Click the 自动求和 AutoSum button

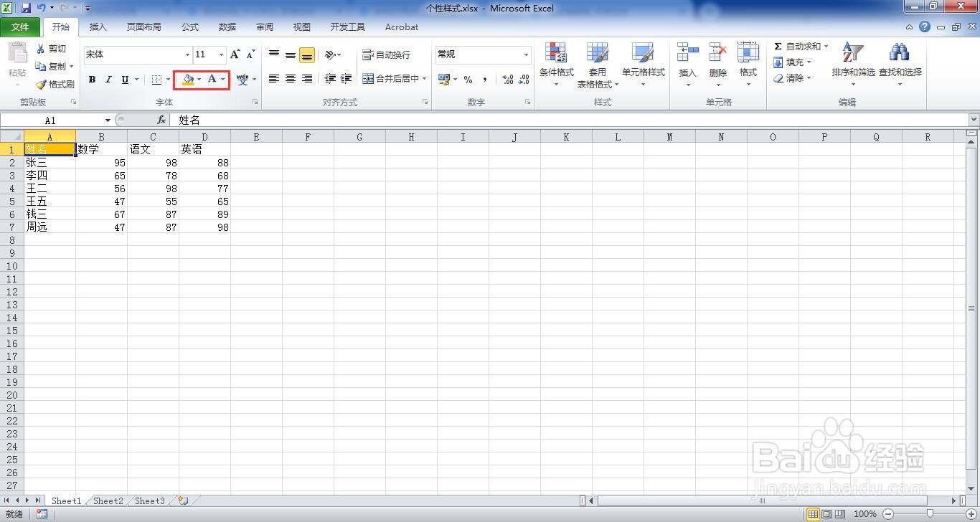[801, 46]
